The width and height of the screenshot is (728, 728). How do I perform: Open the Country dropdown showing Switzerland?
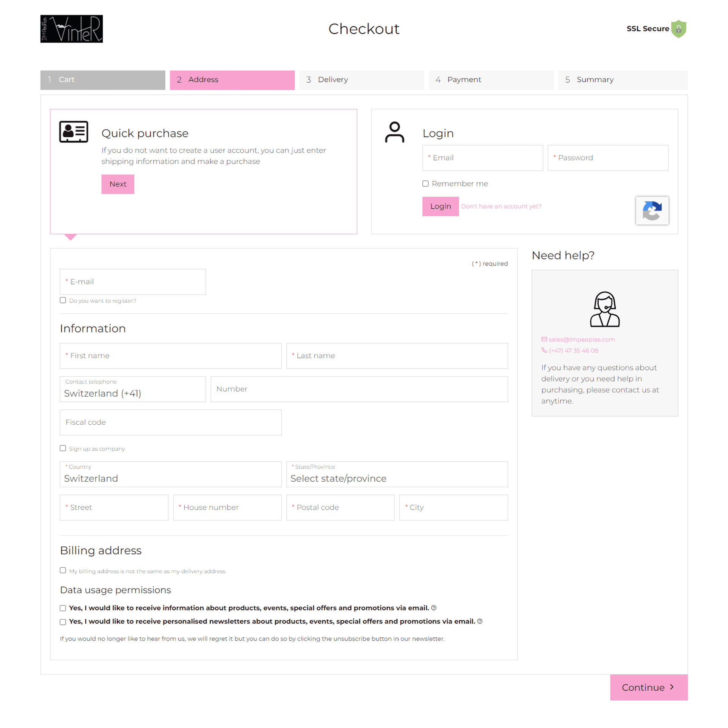(171, 474)
